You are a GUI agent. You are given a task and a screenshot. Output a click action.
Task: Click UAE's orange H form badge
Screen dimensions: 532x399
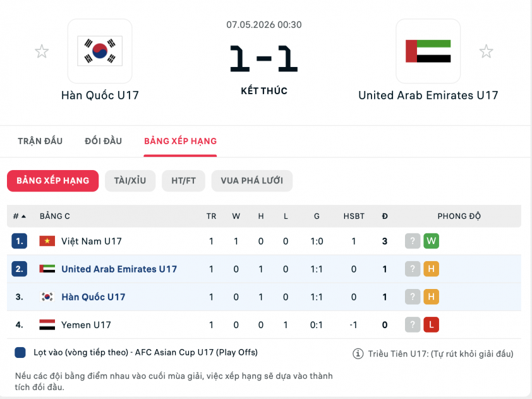(x=431, y=269)
